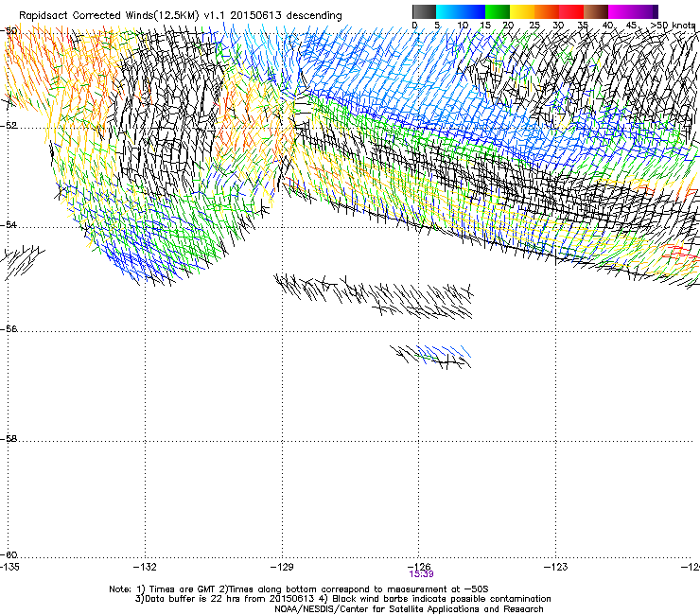This screenshot has width=700, height=615.
Task: Click the -129 longitude axis label
Action: pos(282,567)
